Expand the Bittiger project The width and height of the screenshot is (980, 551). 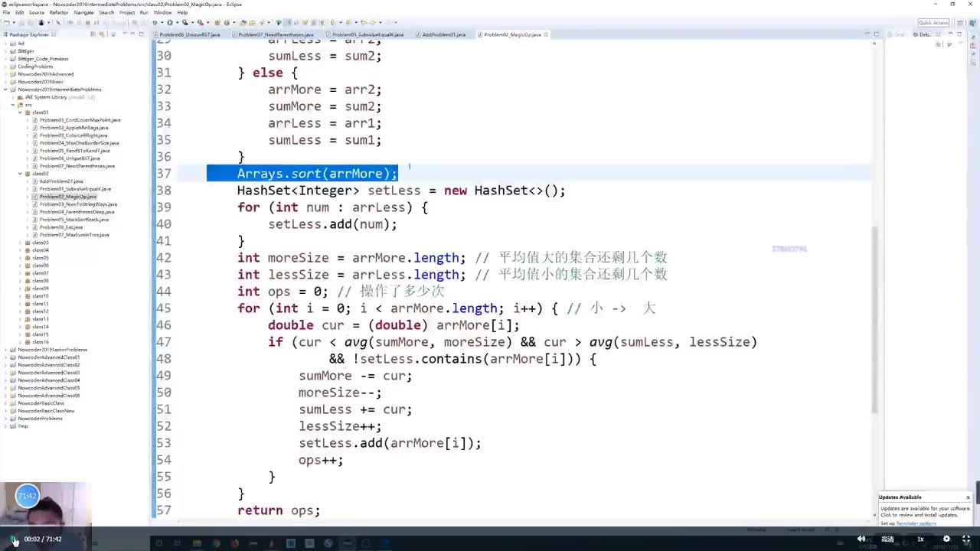7,51
